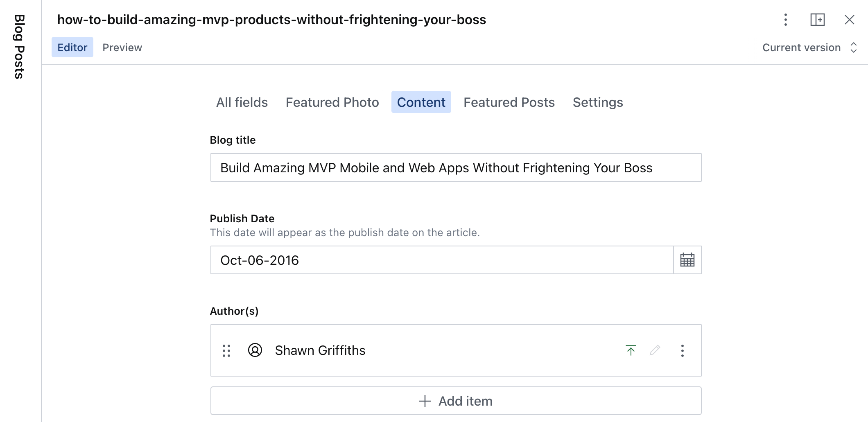Screen dimensions: 868x422
Task: Click the green publish arrow icon
Action: coord(631,350)
